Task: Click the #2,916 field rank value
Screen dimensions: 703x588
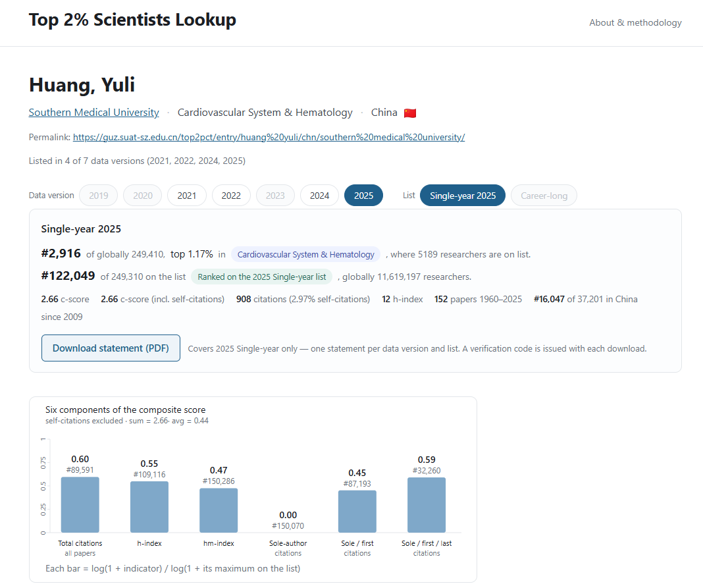Action: click(61, 254)
